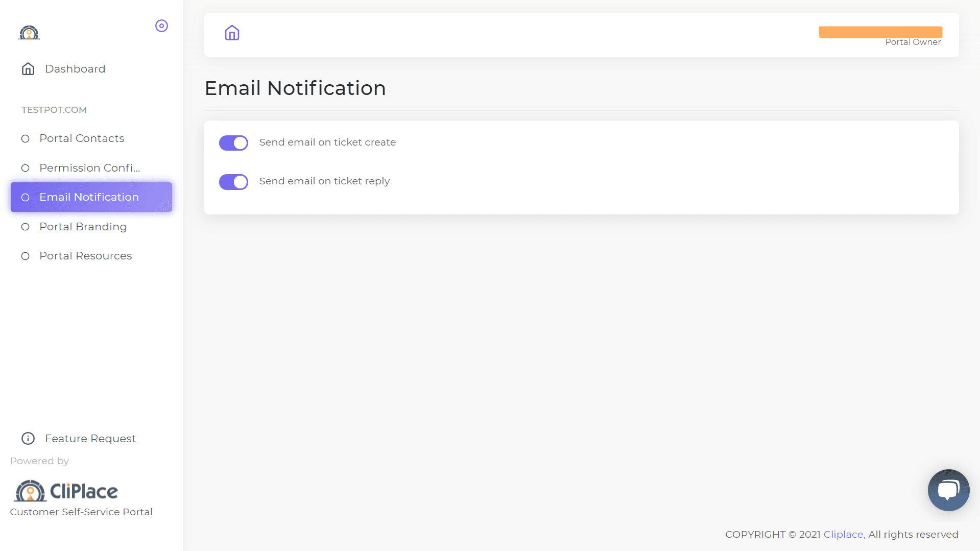Image resolution: width=980 pixels, height=551 pixels.
Task: Open the Feature Request link
Action: 90,439
